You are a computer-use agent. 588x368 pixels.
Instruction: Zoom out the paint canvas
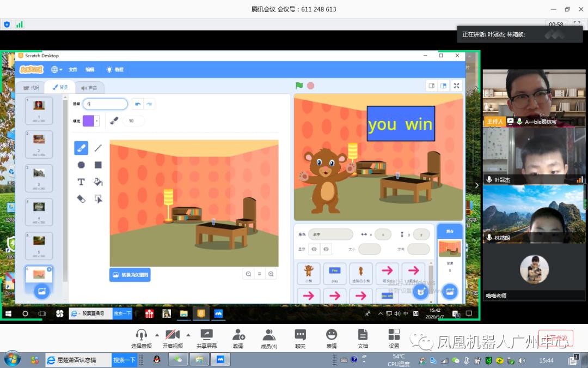[x=248, y=274]
